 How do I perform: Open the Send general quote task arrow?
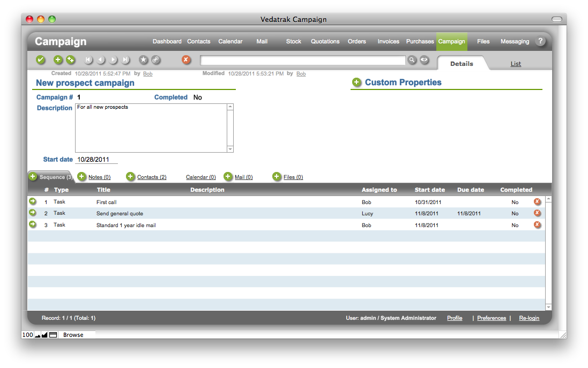coord(33,213)
